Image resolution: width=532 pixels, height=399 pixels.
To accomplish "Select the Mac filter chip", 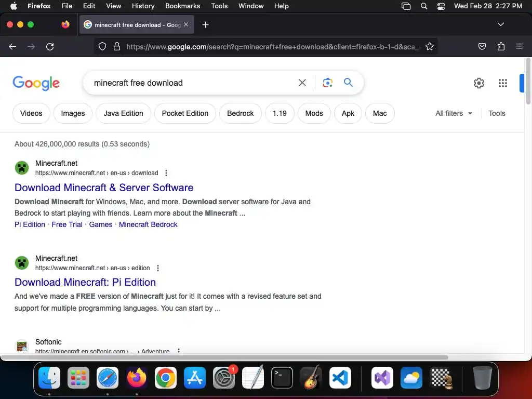I will (x=380, y=113).
